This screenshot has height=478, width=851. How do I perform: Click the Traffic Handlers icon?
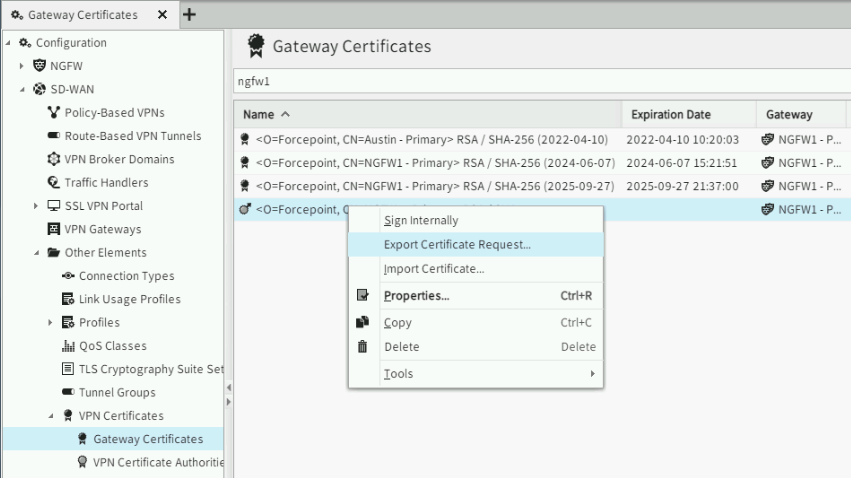[54, 183]
